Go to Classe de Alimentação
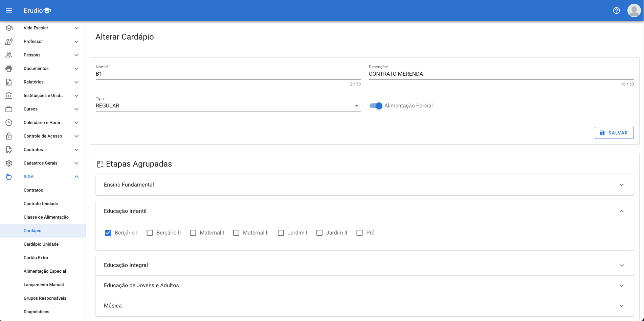This screenshot has width=644, height=321. 46,217
